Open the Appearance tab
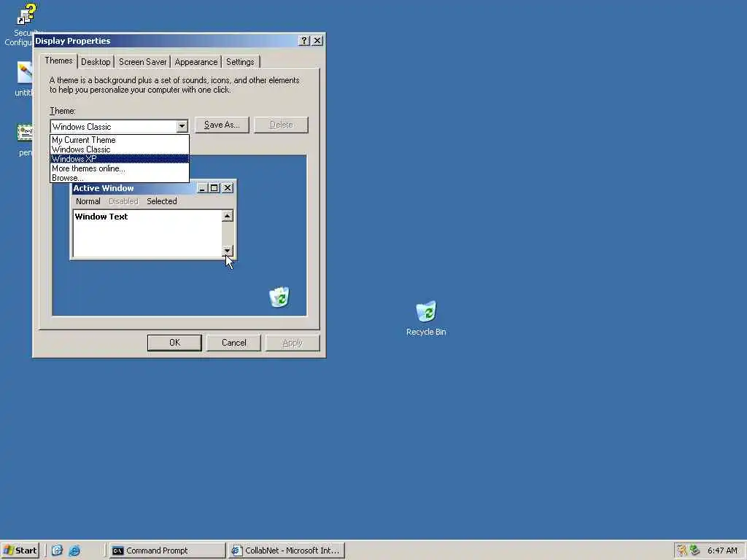Image resolution: width=747 pixels, height=560 pixels. click(x=196, y=62)
